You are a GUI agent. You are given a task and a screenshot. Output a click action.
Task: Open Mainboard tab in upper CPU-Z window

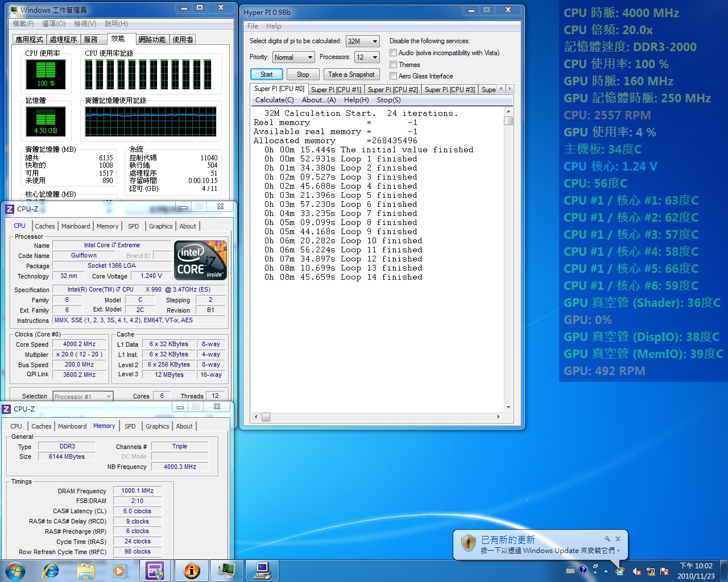(x=76, y=226)
